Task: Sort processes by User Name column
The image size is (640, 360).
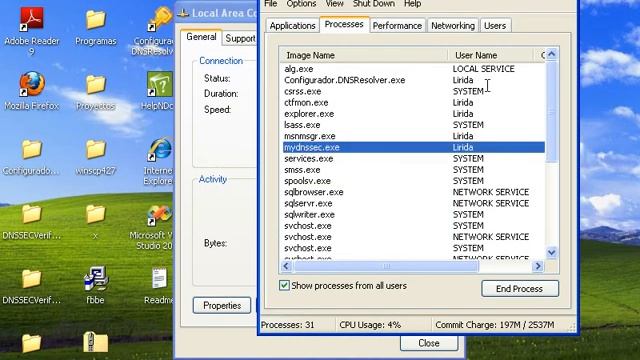Action: [491, 55]
